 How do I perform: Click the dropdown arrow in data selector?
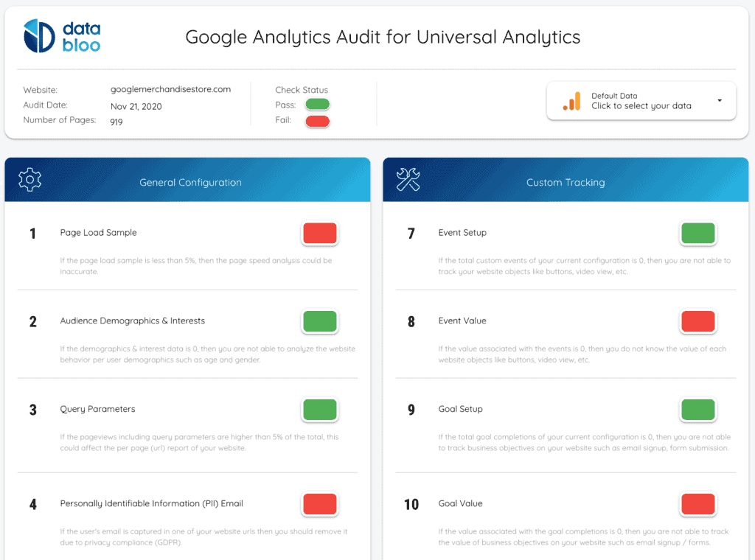coord(720,100)
